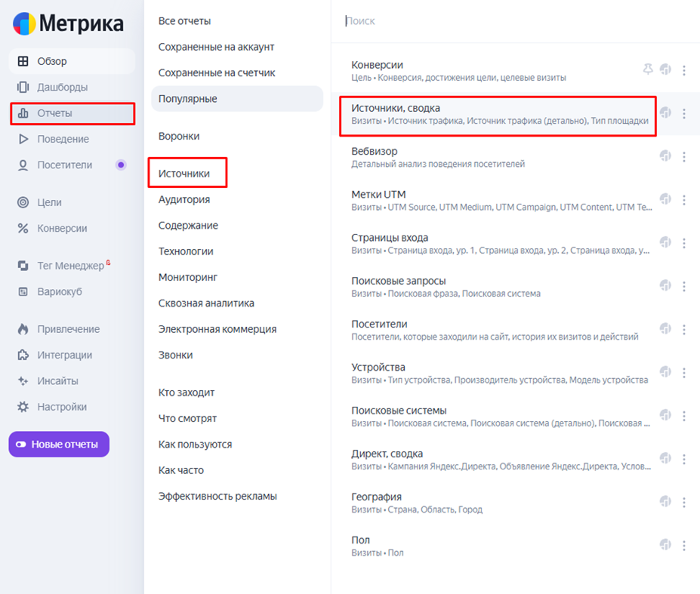Open Цели via its target icon
This screenshot has height=594, width=700.
(x=23, y=202)
